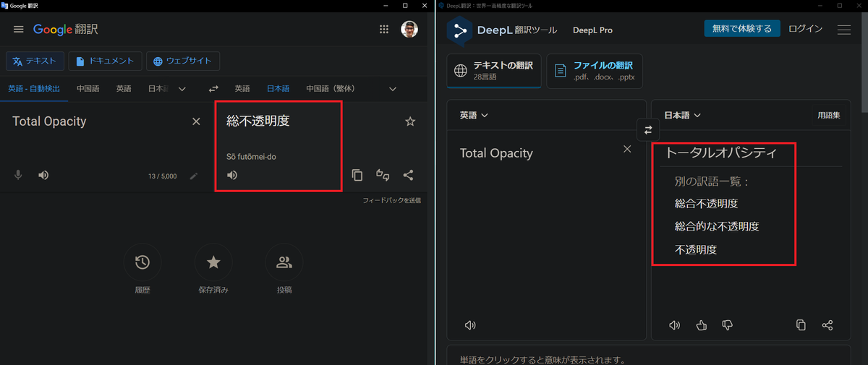The image size is (868, 365).
Task: Choose 中国語（繁体） as Google target language
Action: coord(331,89)
